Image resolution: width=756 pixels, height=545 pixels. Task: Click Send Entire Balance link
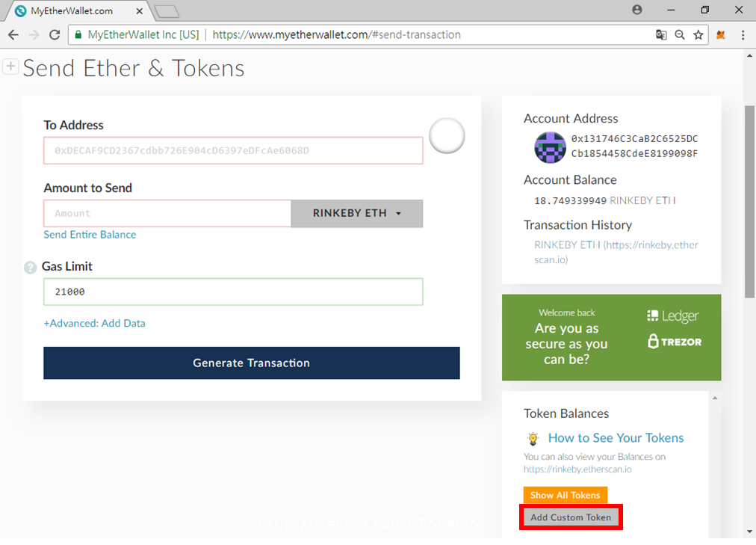pos(90,235)
